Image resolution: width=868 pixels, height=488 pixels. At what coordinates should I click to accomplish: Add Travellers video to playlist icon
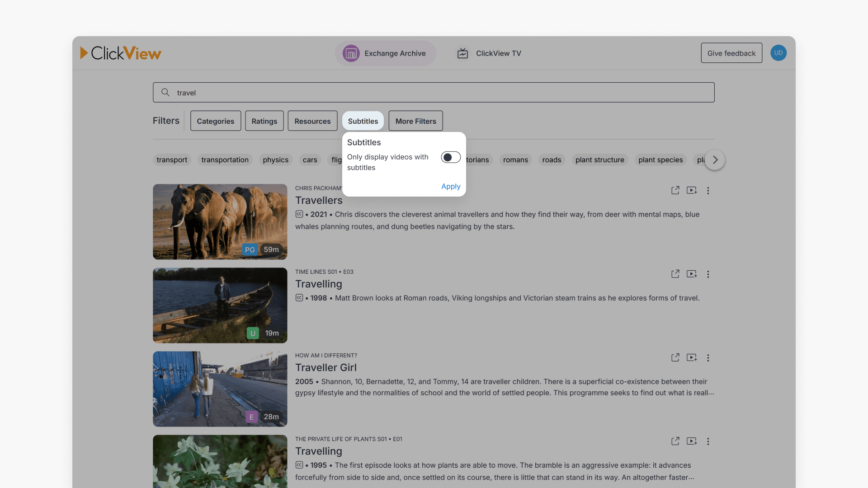691,191
